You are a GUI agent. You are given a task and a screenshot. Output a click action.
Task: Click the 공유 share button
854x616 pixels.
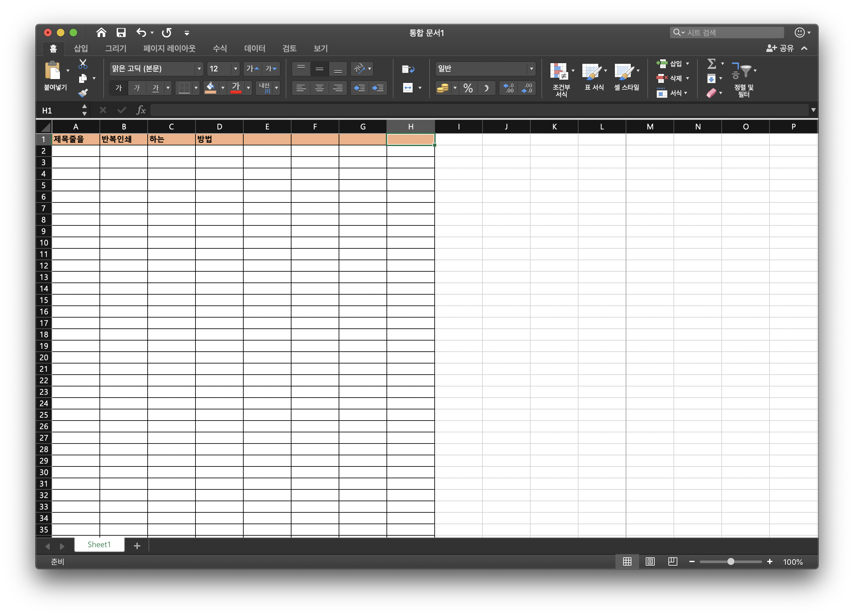coord(781,48)
